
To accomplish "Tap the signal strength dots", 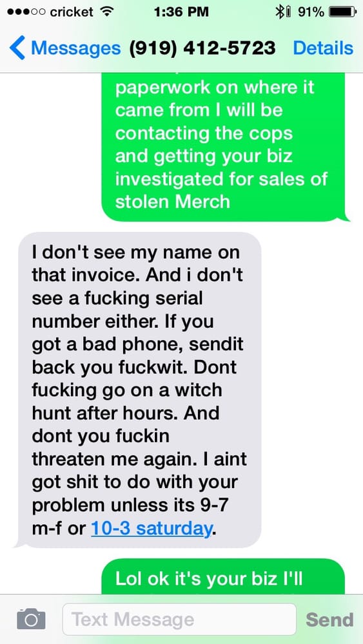I will pyautogui.click(x=26, y=12).
